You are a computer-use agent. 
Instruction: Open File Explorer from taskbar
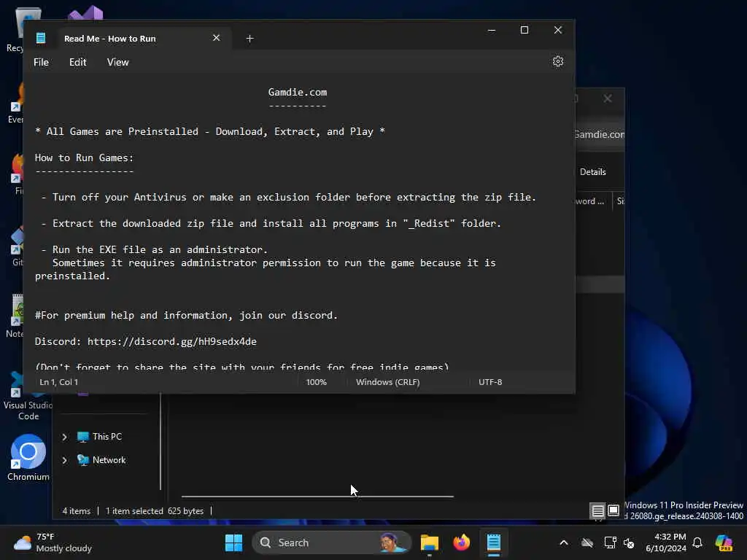429,542
